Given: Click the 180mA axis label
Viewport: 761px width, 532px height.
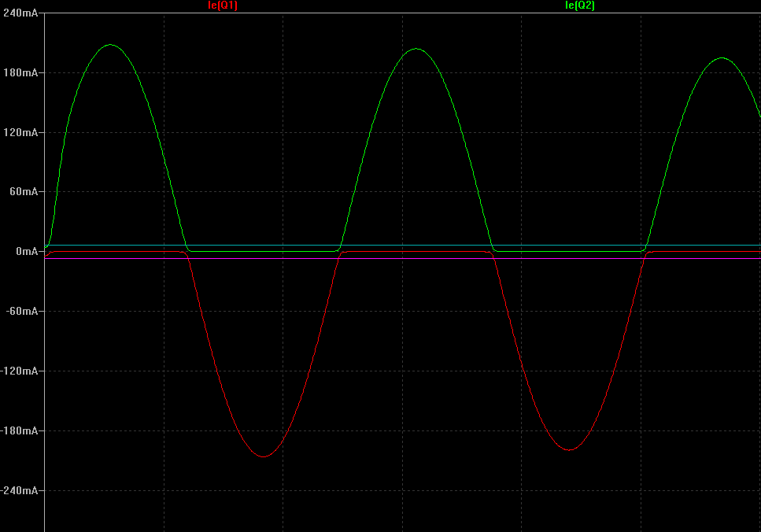Looking at the screenshot, I should point(20,73).
